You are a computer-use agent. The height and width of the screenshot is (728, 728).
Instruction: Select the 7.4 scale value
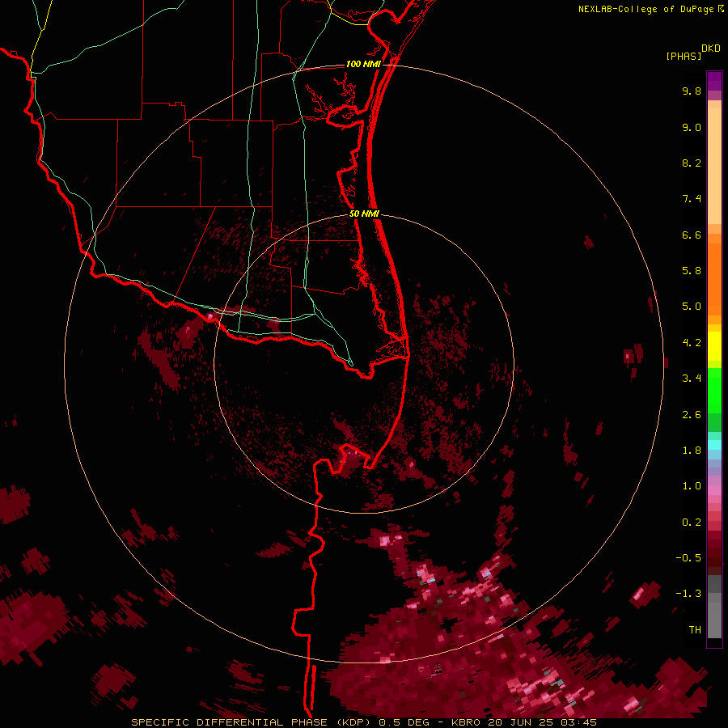(x=692, y=199)
